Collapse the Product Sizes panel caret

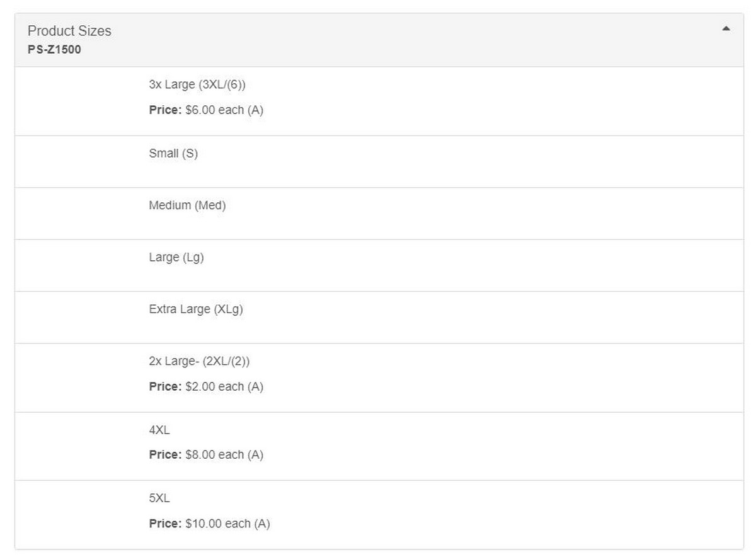726,28
